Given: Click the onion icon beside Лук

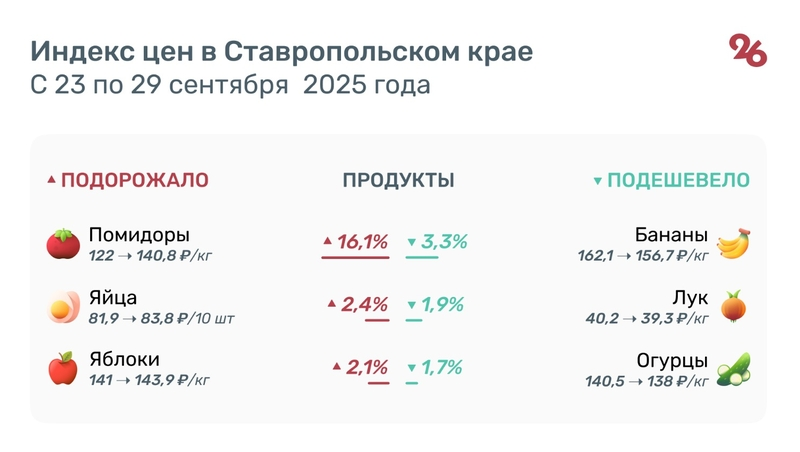Looking at the screenshot, I should [x=734, y=306].
